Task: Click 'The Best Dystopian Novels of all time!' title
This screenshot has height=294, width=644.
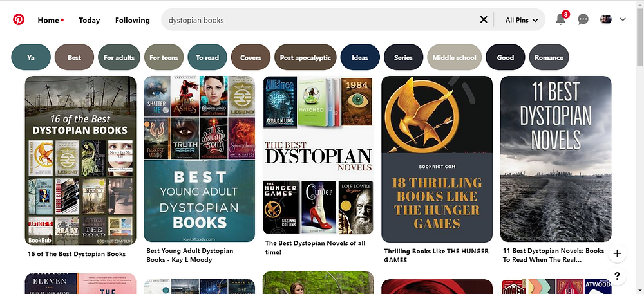Action: coord(315,248)
